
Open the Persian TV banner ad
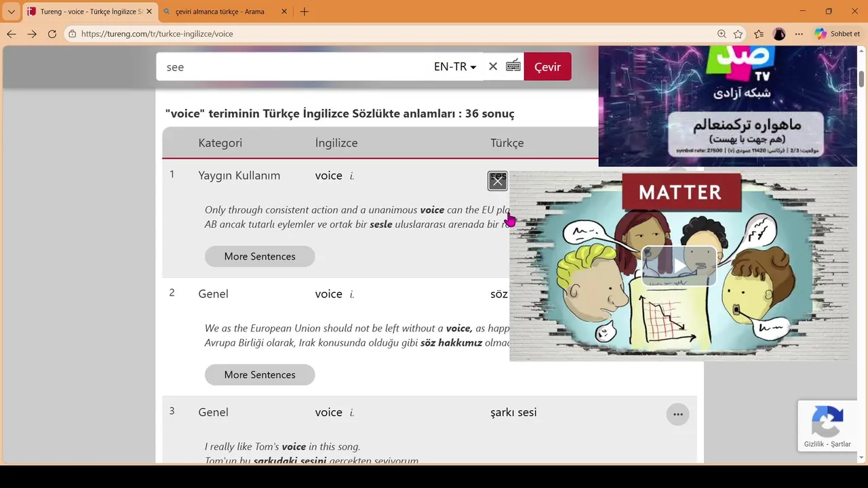point(728,106)
